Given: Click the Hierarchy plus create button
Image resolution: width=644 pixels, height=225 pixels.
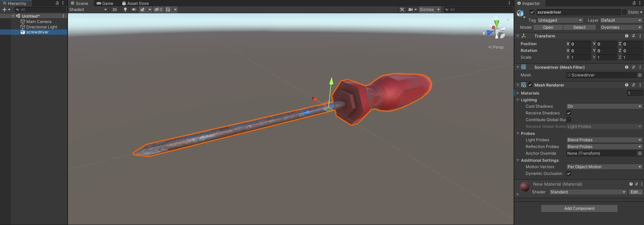Looking at the screenshot, I should click(x=4, y=10).
